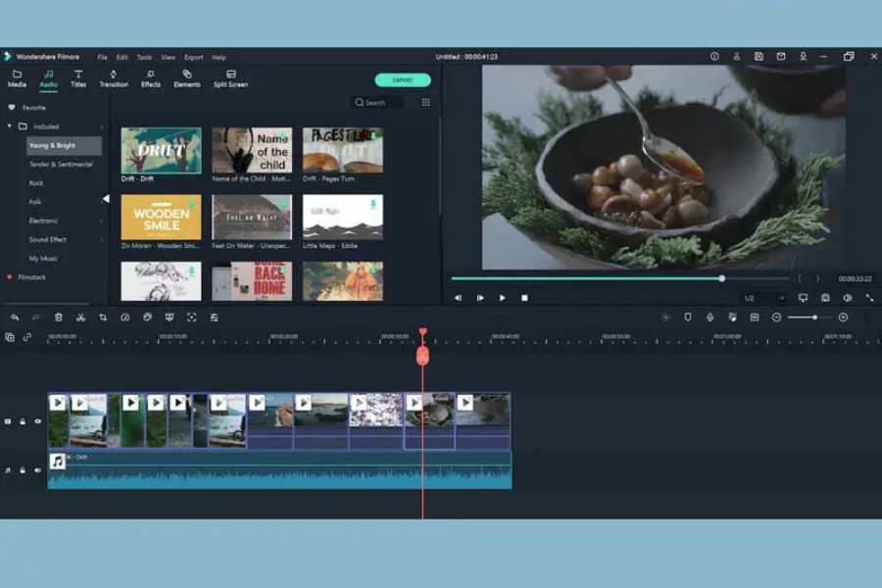The image size is (882, 588).
Task: Collapse the Included folder tree
Action: click(9, 126)
